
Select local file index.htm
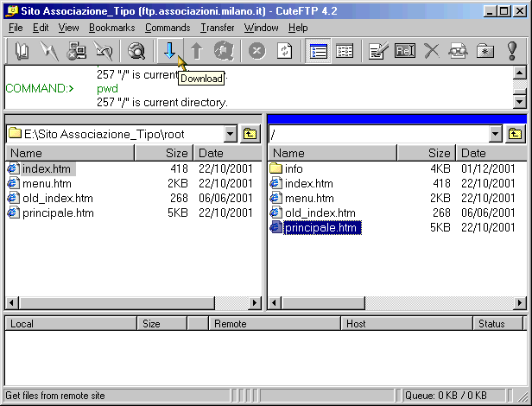pyautogui.click(x=47, y=168)
